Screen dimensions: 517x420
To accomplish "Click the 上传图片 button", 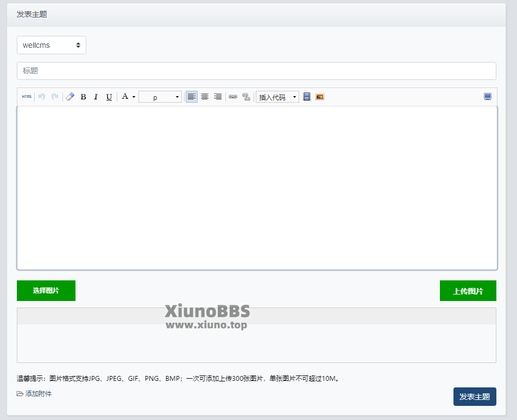I will click(x=468, y=291).
